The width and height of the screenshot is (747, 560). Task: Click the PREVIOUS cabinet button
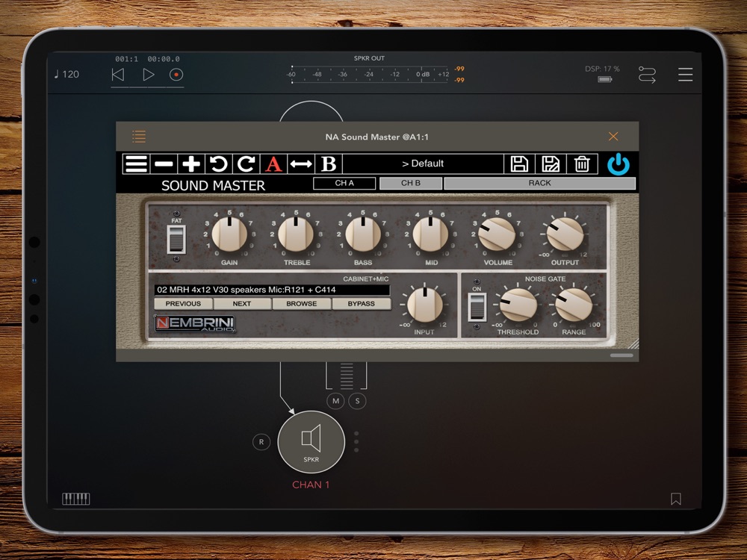pos(184,304)
